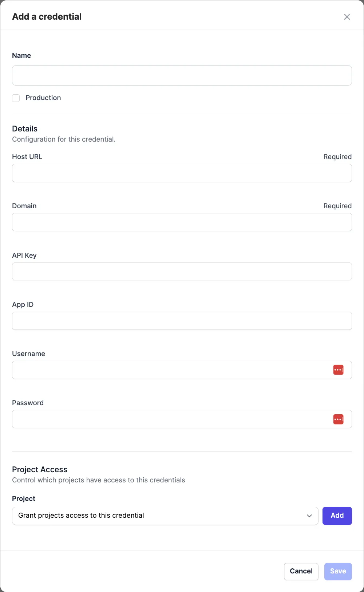
Task: Click the Host URL field label
Action: coord(27,157)
